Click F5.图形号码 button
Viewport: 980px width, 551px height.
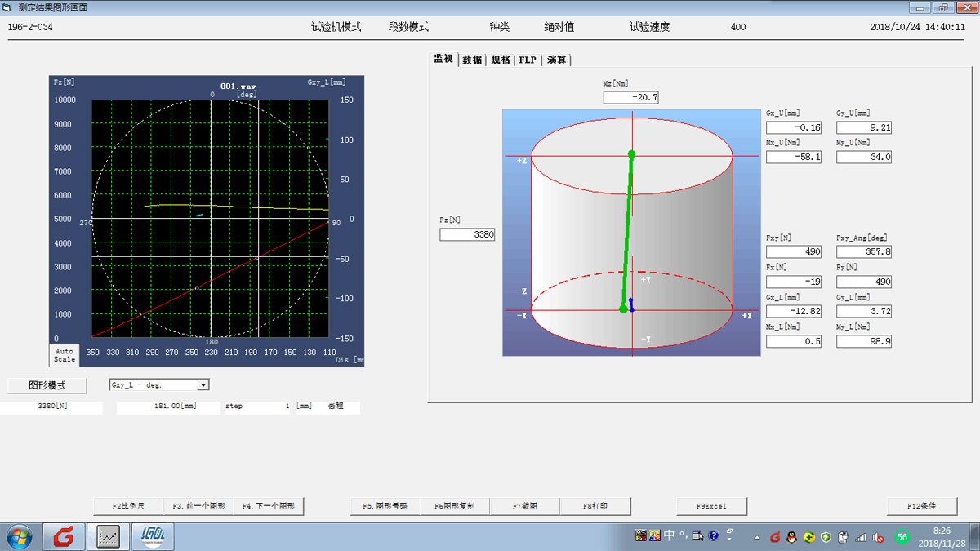click(x=385, y=506)
